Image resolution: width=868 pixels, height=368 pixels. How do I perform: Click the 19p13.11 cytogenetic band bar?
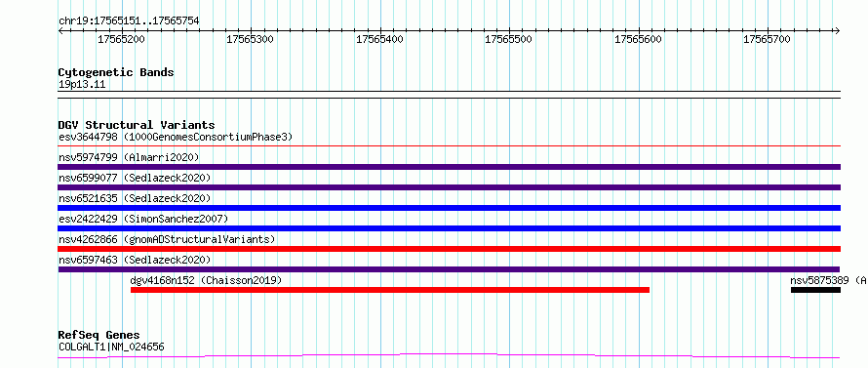[x=449, y=95]
